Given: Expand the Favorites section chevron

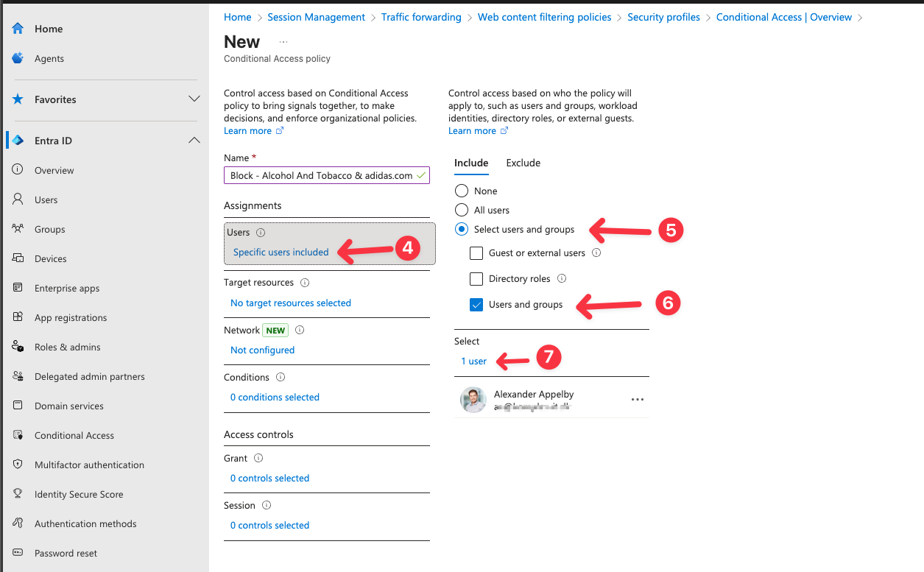Looking at the screenshot, I should point(194,99).
